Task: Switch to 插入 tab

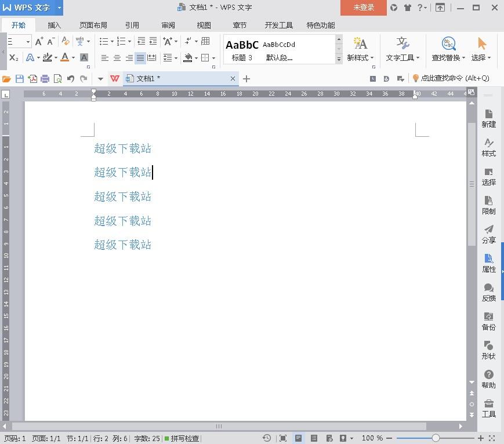Action: pos(54,25)
